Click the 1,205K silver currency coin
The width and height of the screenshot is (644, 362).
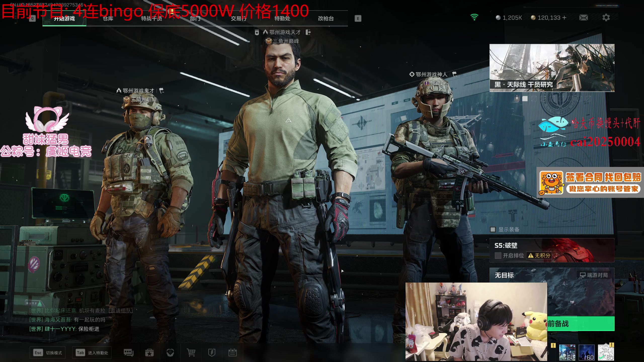498,18
